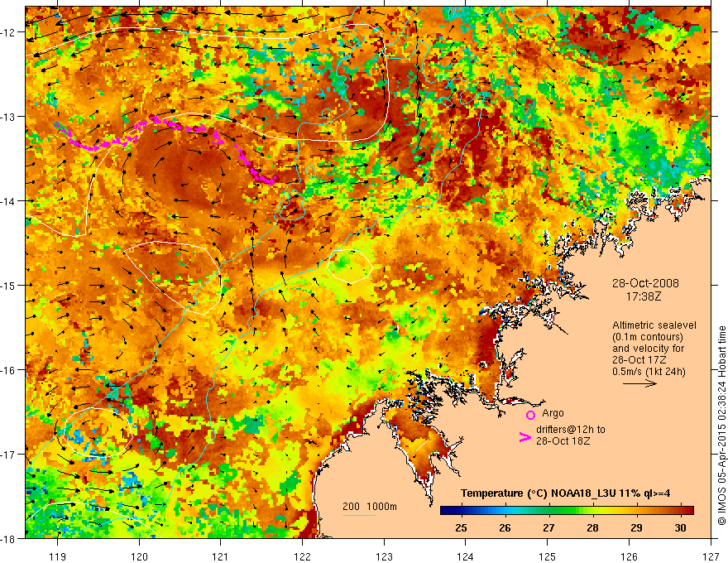Click the magenta Argo circle legend symbol
Viewport: 728px width, 563px height.
(x=530, y=415)
